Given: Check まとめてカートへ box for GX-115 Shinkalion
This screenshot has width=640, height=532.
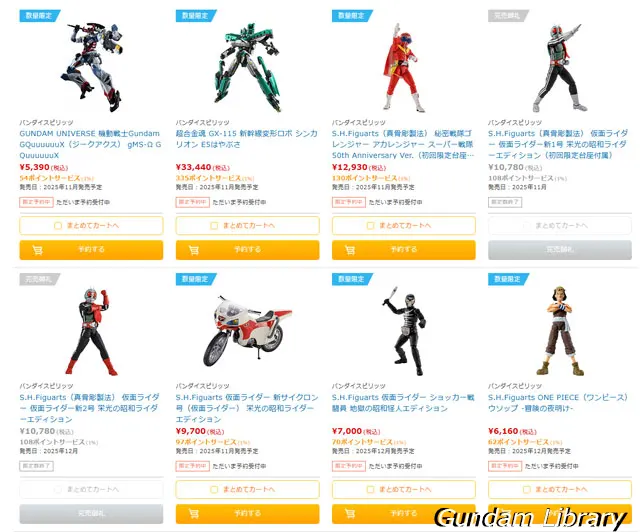Looking at the screenshot, I should point(214,225).
